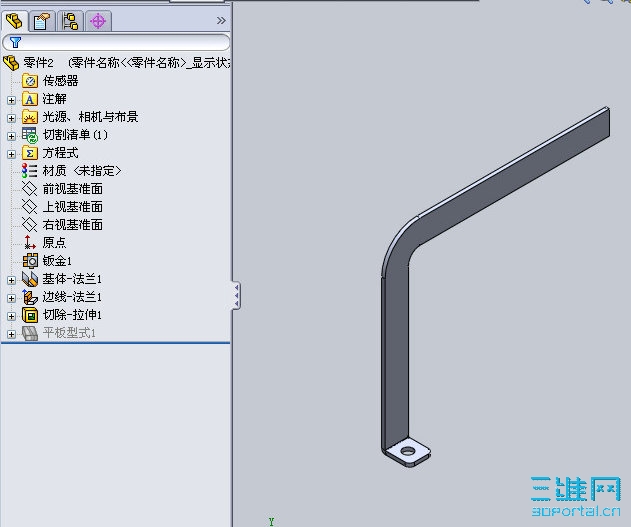Select the 钣金1 sheet metal icon

click(x=30, y=261)
